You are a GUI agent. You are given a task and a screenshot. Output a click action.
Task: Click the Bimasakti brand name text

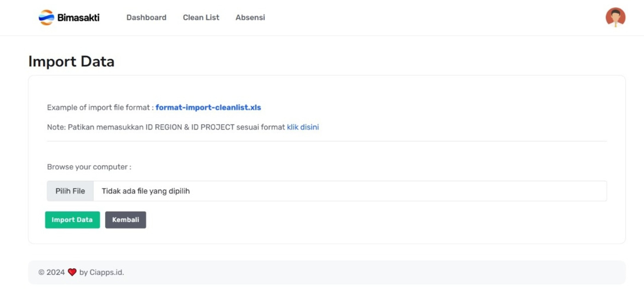(x=78, y=18)
